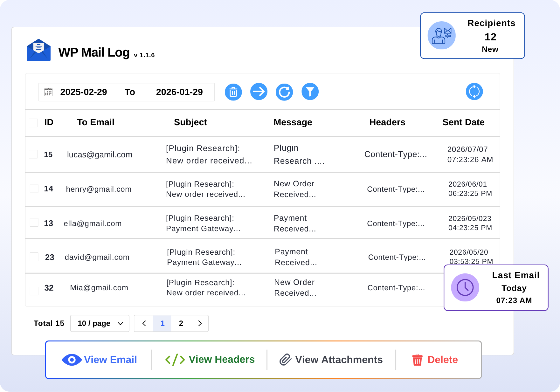
Task: Select page 2 in pagination
Action: [x=181, y=324]
